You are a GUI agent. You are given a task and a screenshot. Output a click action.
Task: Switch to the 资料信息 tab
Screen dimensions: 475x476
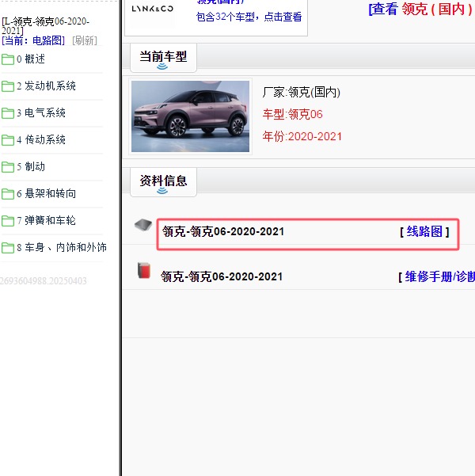pos(163,182)
